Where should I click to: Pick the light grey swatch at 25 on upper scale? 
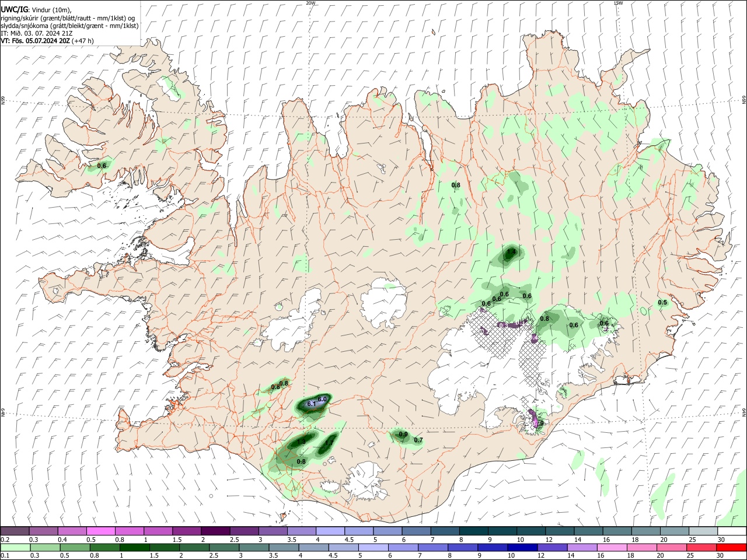pyautogui.click(x=702, y=531)
